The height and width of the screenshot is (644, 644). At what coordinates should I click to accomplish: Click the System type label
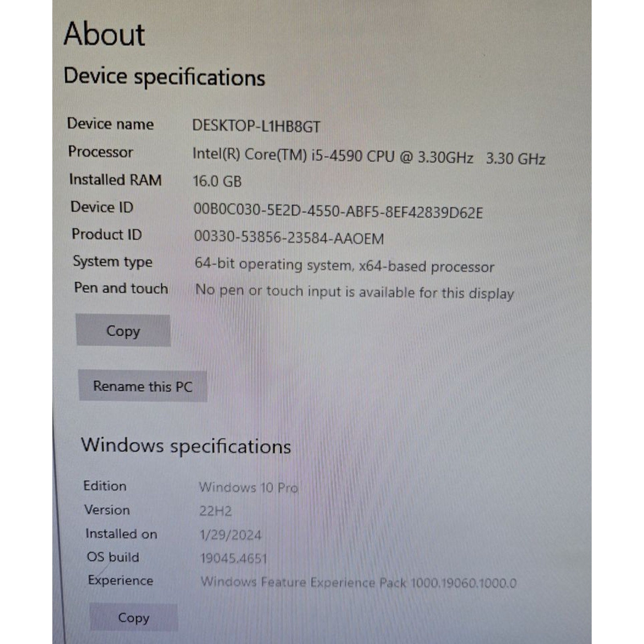click(x=113, y=262)
